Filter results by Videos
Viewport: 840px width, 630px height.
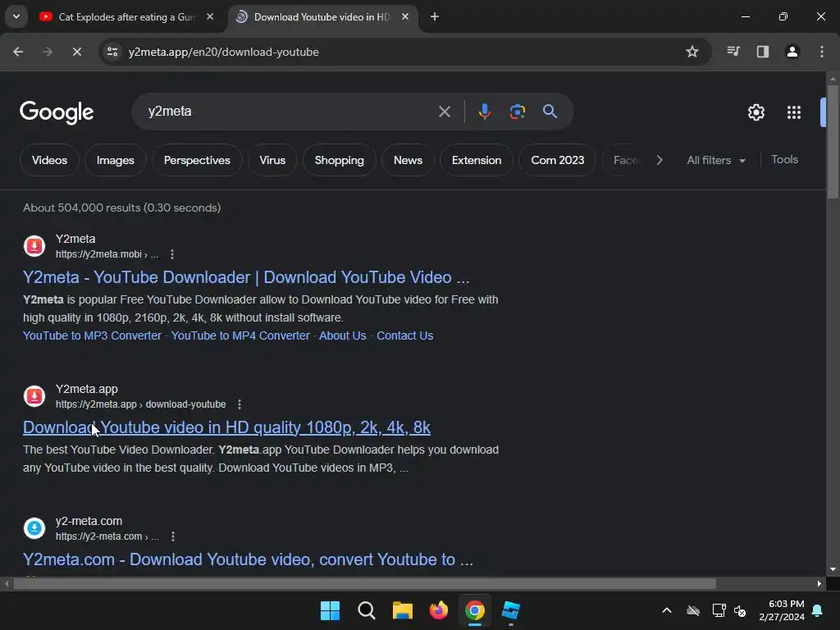click(x=49, y=160)
